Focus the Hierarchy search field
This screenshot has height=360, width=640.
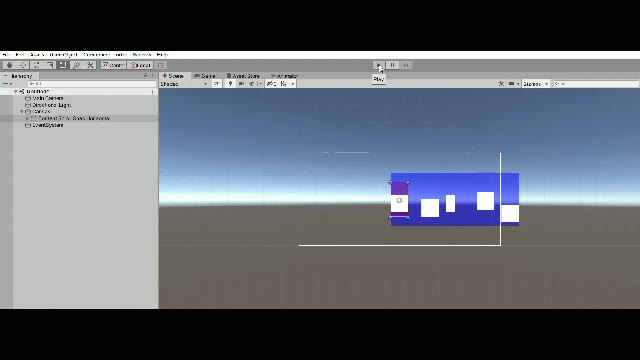(91, 84)
